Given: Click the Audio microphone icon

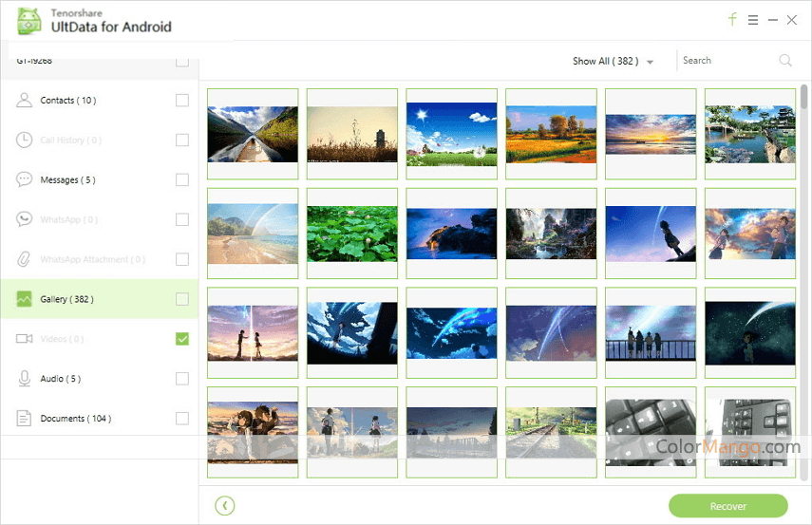Looking at the screenshot, I should click(25, 379).
